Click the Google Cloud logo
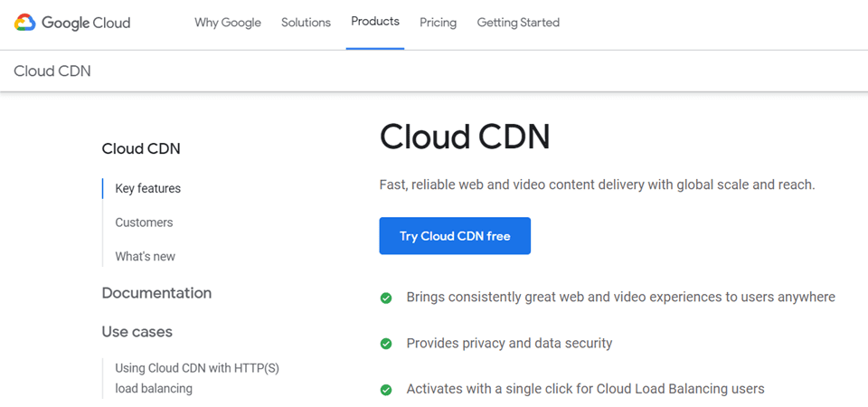Image resolution: width=868 pixels, height=407 pixels. click(72, 23)
